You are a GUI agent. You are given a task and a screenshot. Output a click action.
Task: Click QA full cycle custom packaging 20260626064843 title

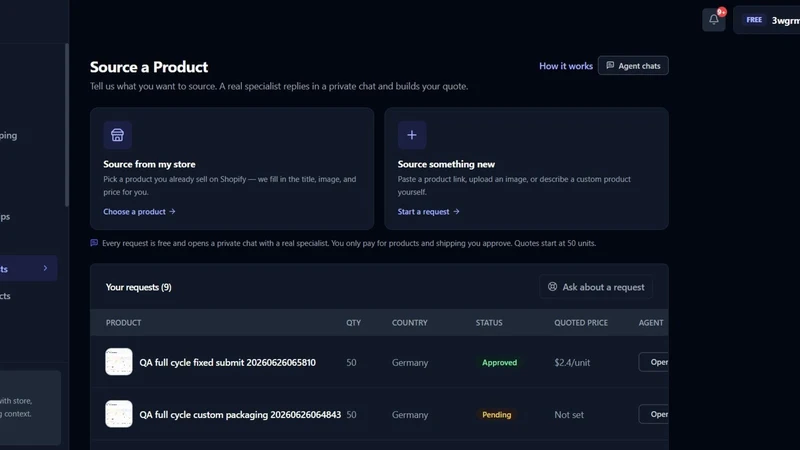(240, 414)
